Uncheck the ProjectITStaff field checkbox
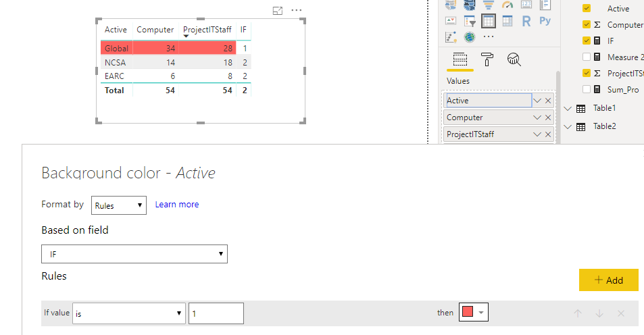The image size is (644, 335). tap(587, 73)
